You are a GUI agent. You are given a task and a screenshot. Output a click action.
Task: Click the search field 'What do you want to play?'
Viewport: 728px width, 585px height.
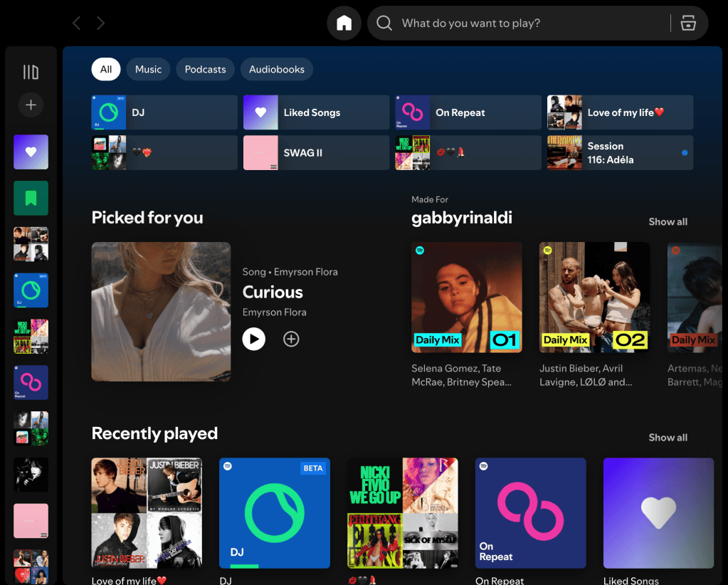click(x=520, y=23)
